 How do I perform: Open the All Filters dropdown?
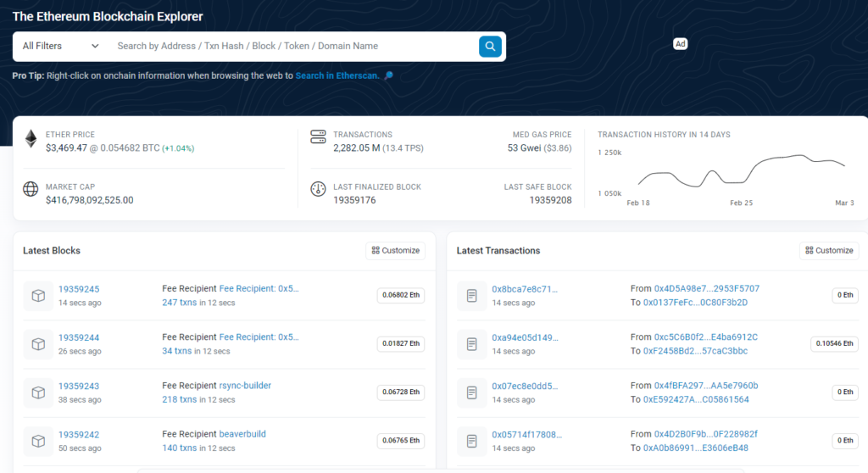coord(60,46)
